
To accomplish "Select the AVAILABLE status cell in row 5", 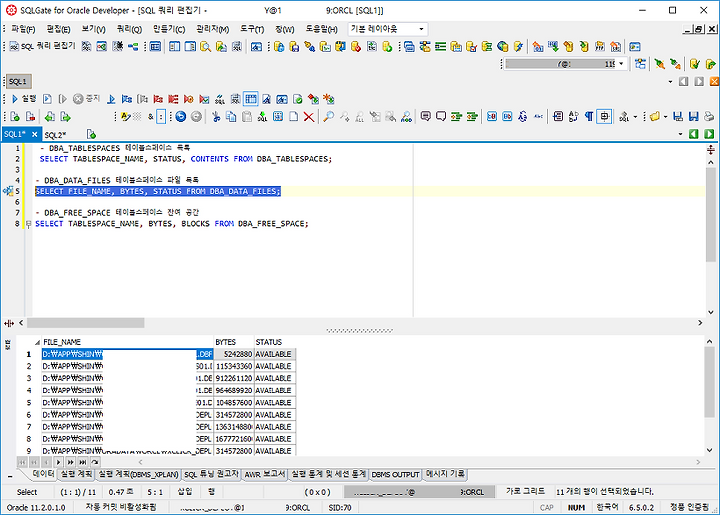I will (274, 403).
